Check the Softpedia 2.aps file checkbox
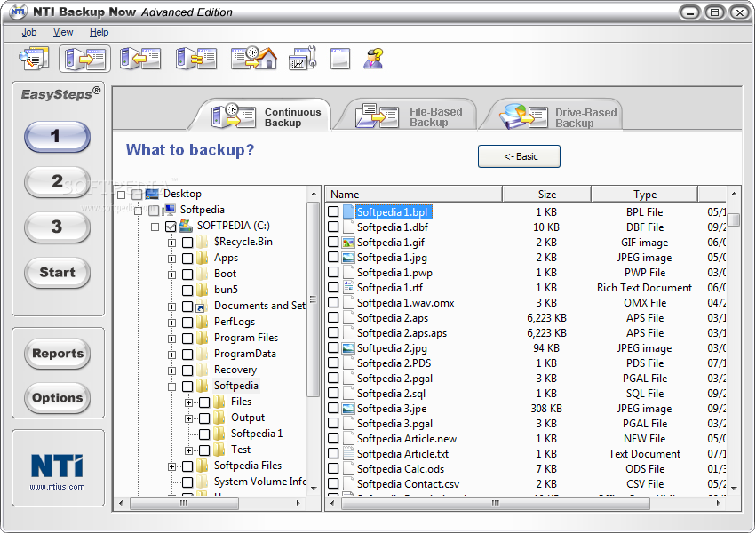Screen dimensions: 756x534 (x=333, y=317)
